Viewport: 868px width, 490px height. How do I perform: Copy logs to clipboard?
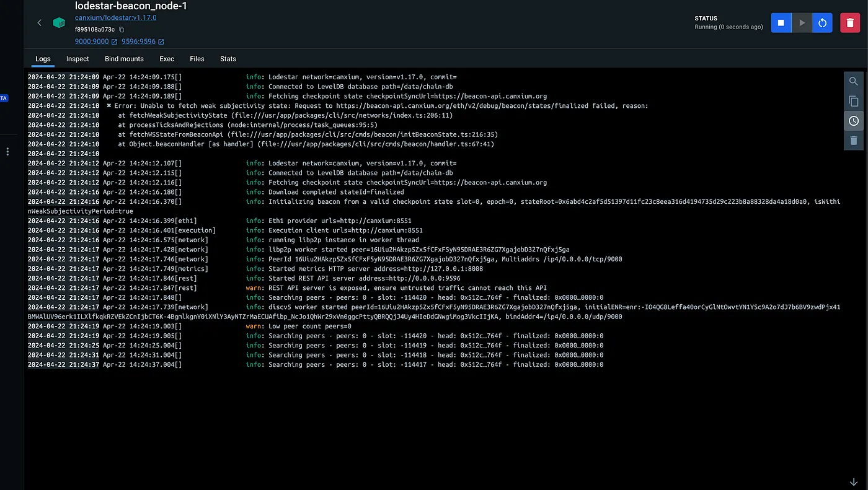(x=854, y=101)
